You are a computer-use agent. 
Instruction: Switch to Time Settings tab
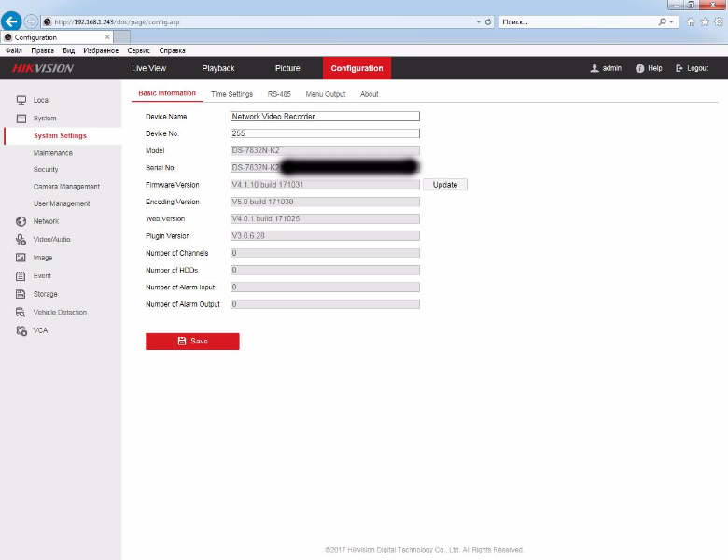231,94
